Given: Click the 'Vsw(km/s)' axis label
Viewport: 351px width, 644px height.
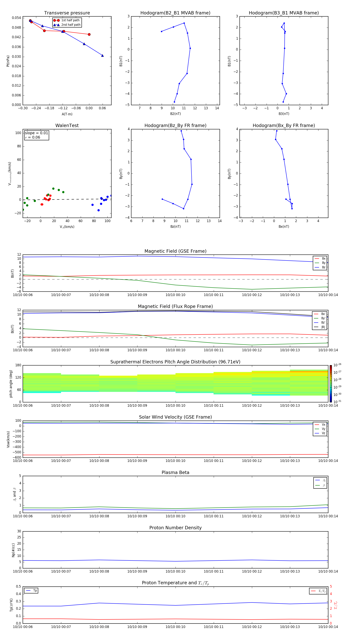Looking at the screenshot, I should point(8,439).
